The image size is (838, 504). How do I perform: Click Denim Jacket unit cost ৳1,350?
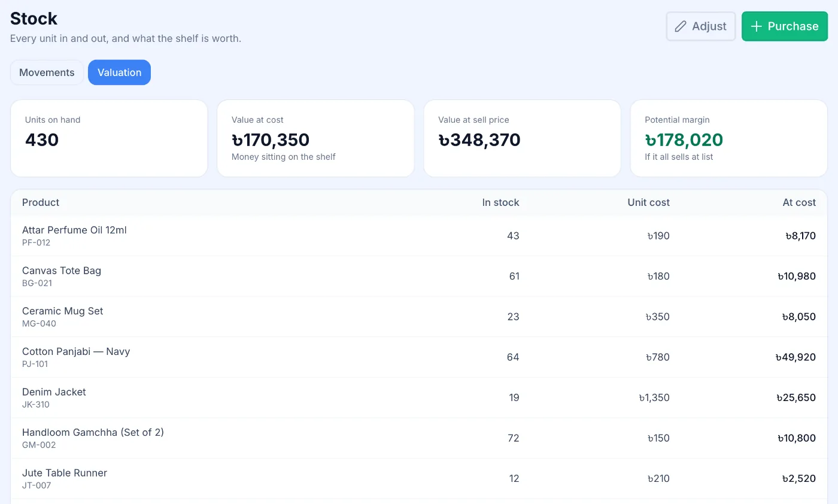[654, 397]
